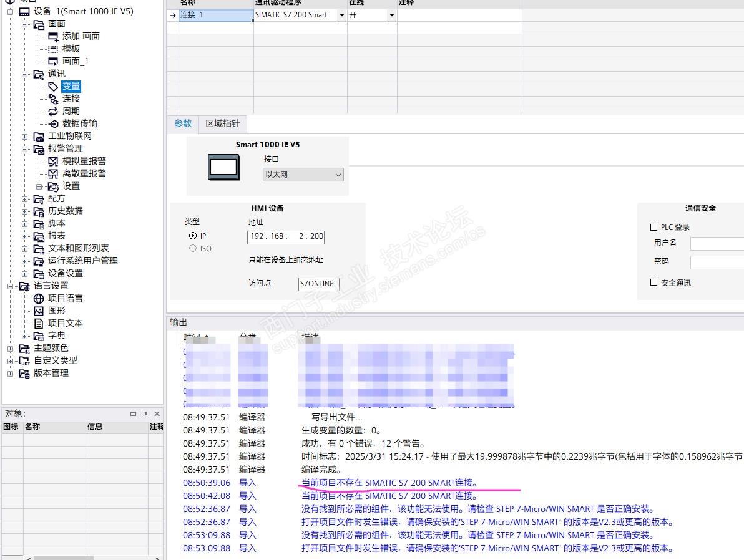
Task: Click the 自定义类型 UDT icon
Action: [24, 361]
